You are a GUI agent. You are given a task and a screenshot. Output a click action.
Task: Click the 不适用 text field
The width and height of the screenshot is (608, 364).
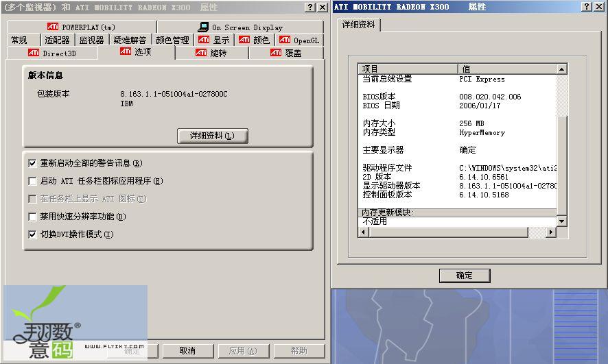[458, 221]
